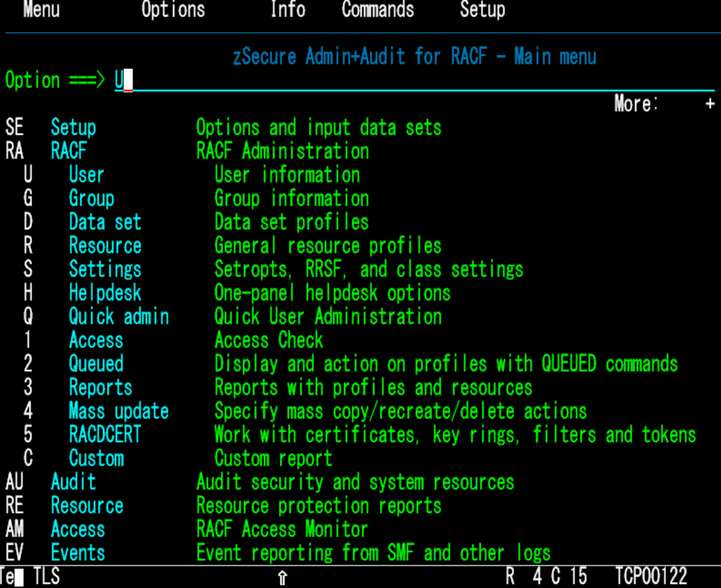Open the Commands action bar menu
This screenshot has width=721, height=588.
click(378, 9)
